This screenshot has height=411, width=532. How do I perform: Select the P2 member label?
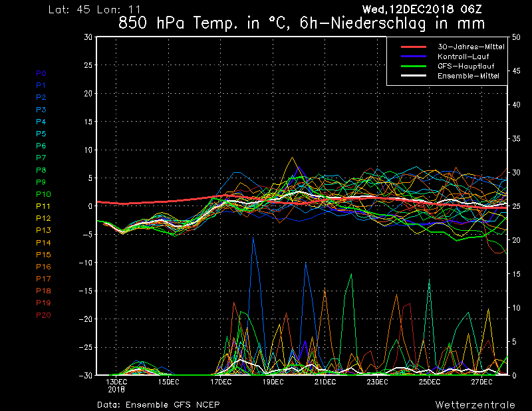(41, 97)
